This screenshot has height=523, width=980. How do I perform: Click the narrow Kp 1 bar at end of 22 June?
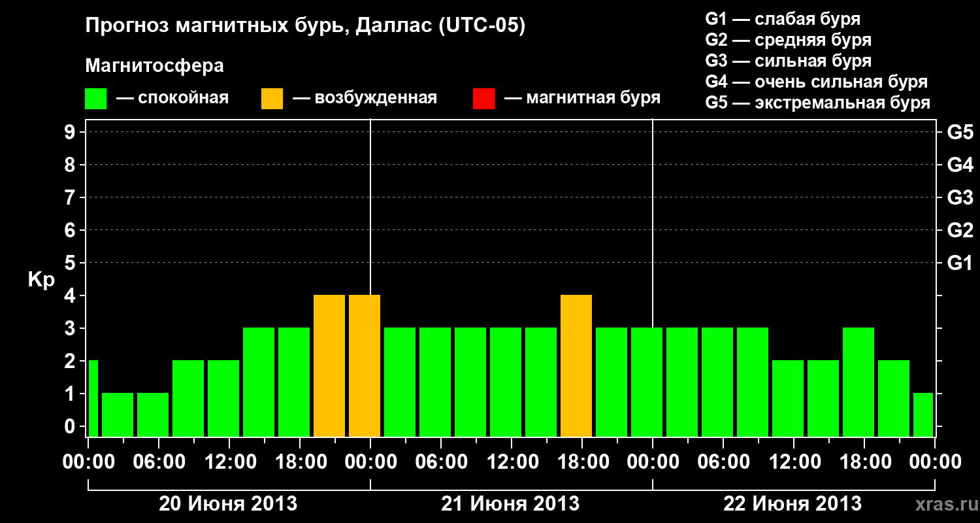tap(923, 414)
